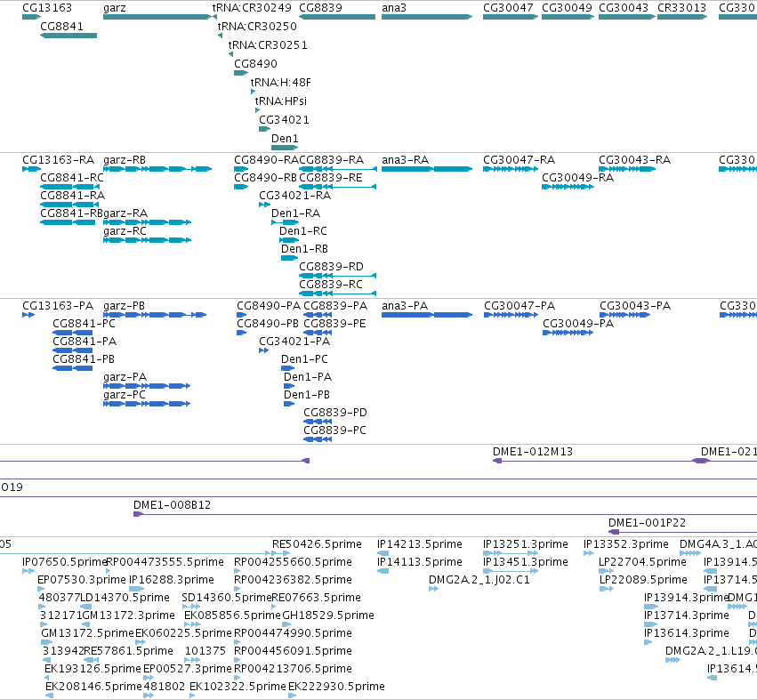The height and width of the screenshot is (700, 757).
Task: Click the 'CG8839' gene label
Action: pos(320,8)
